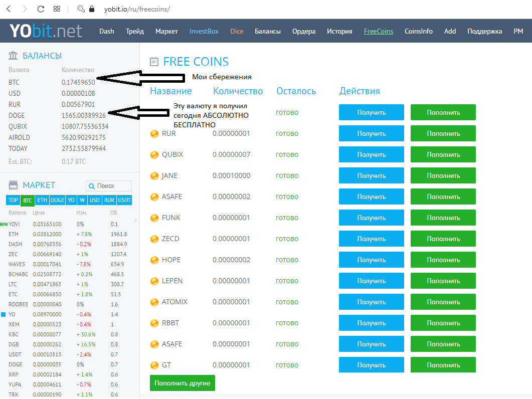Screen dimensions: 532x399
Task: Select the DOGE market tab
Action: coord(57,200)
